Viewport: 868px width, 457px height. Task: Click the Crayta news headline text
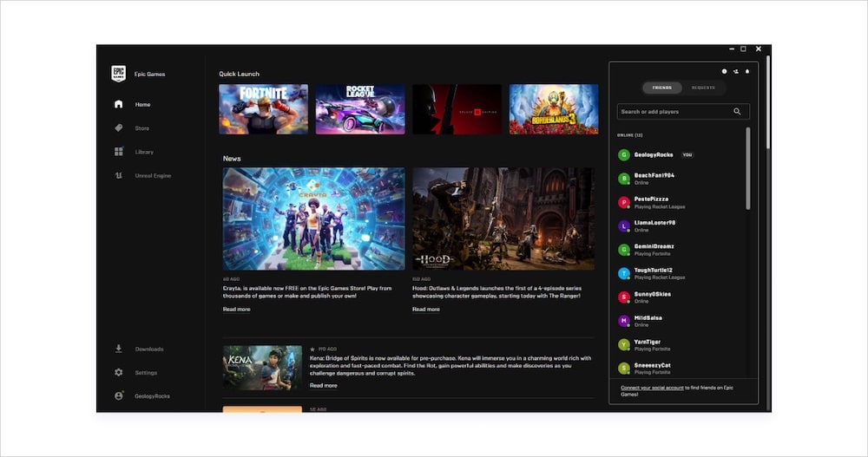(x=307, y=292)
